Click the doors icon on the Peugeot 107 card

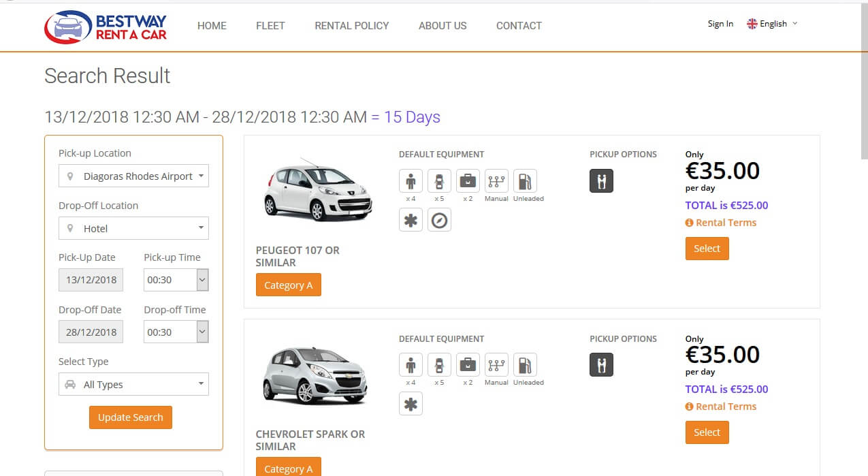point(439,181)
